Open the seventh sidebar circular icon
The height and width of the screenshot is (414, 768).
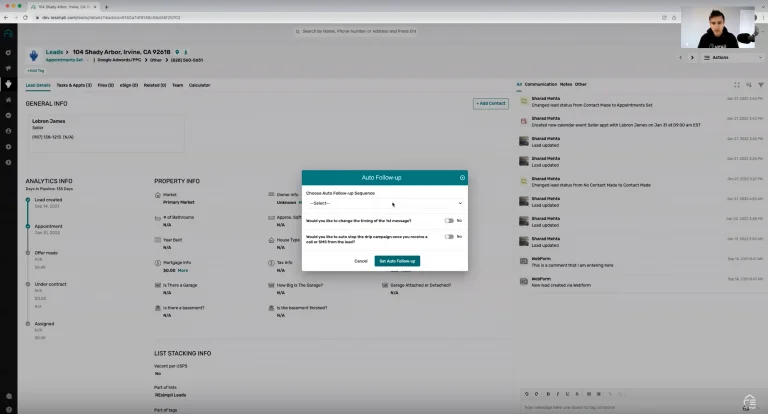point(8,146)
